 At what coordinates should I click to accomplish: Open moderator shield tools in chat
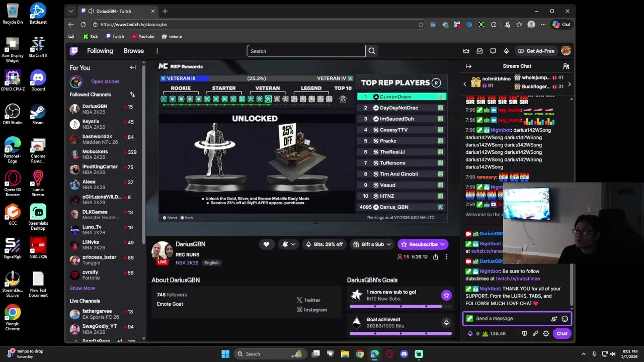pos(524,334)
